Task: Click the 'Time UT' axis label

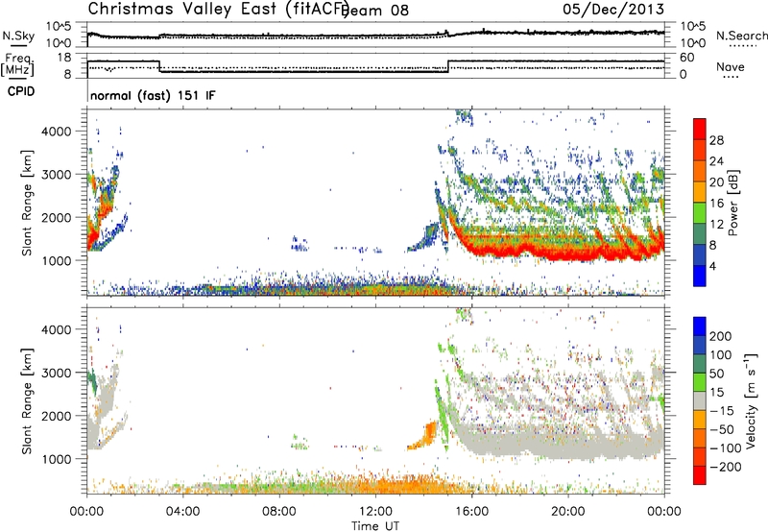Action: [375, 525]
